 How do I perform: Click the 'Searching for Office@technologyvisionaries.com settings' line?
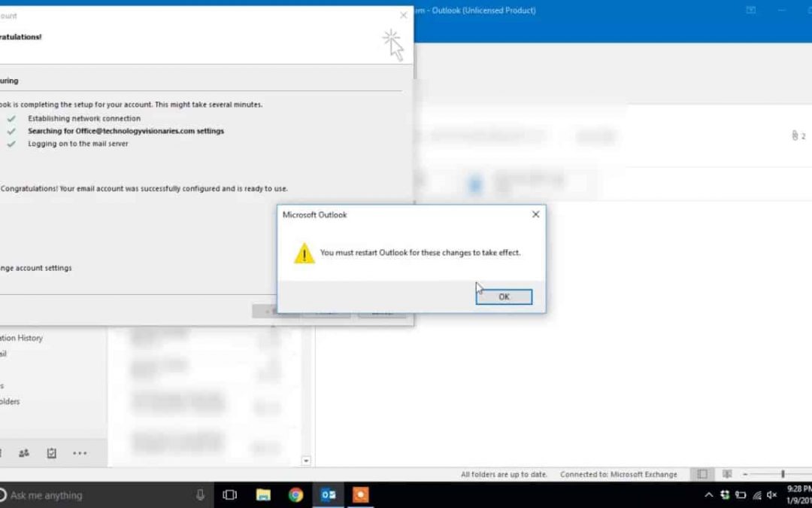coord(126,131)
